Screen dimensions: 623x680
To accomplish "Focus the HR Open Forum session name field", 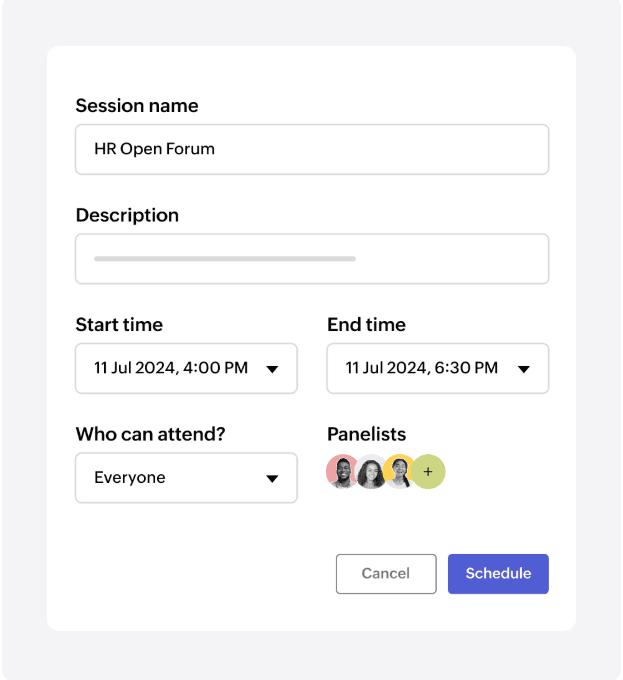I will (312, 149).
